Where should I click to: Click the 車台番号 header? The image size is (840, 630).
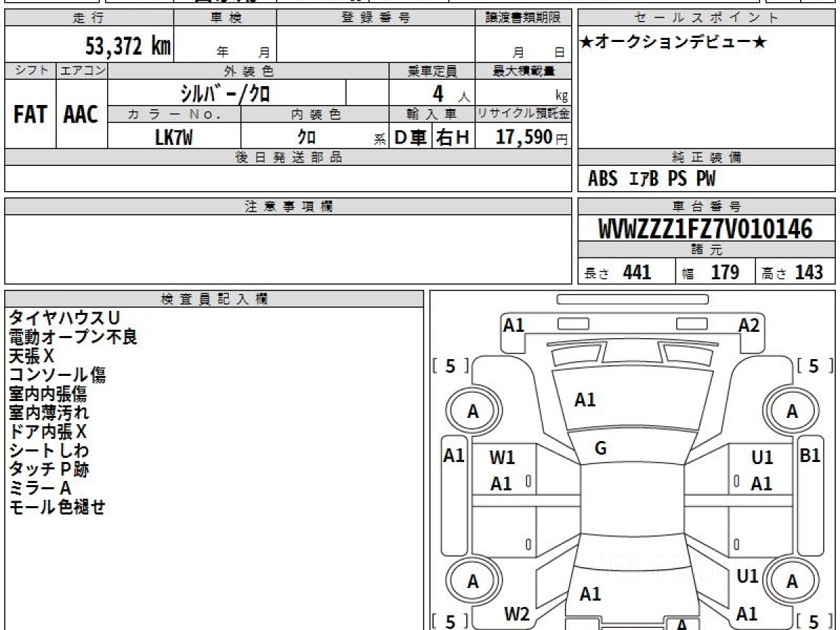(x=707, y=206)
